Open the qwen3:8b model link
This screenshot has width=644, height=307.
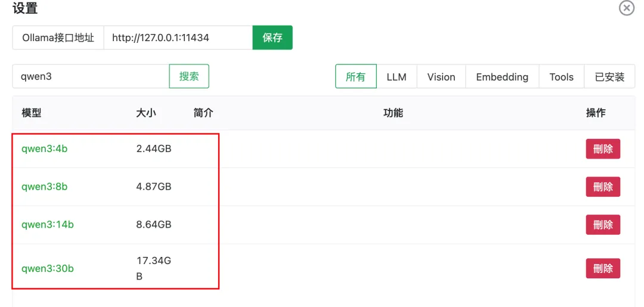click(x=44, y=187)
